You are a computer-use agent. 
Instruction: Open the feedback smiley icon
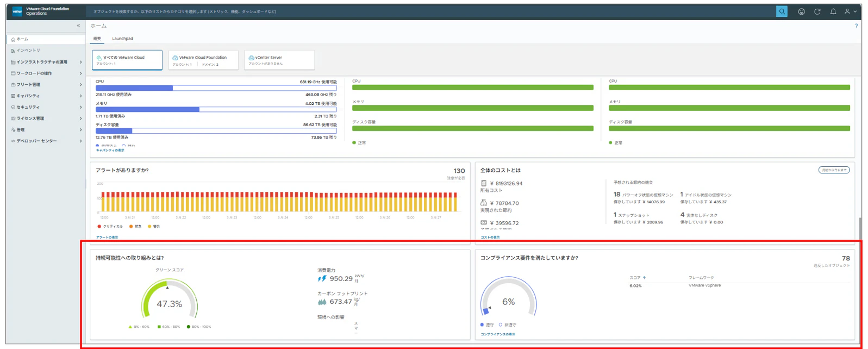801,11
